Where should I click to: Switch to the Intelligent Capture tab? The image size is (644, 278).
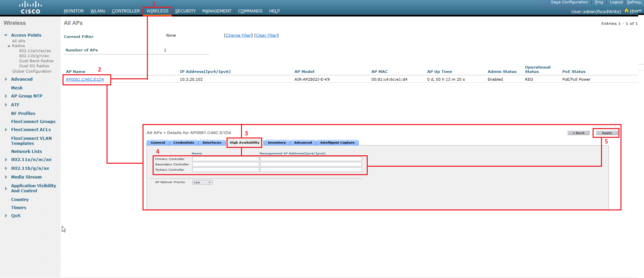337,143
